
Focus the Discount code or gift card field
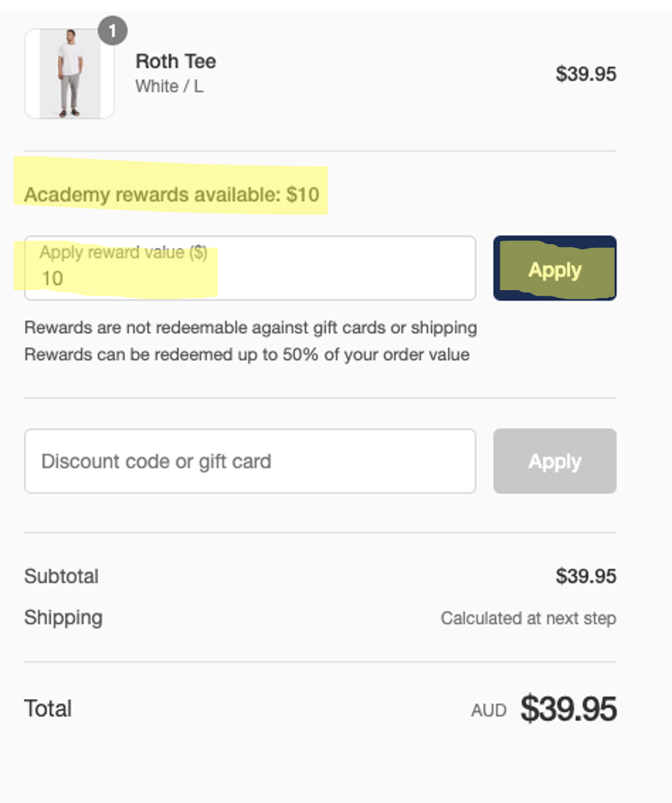point(250,461)
